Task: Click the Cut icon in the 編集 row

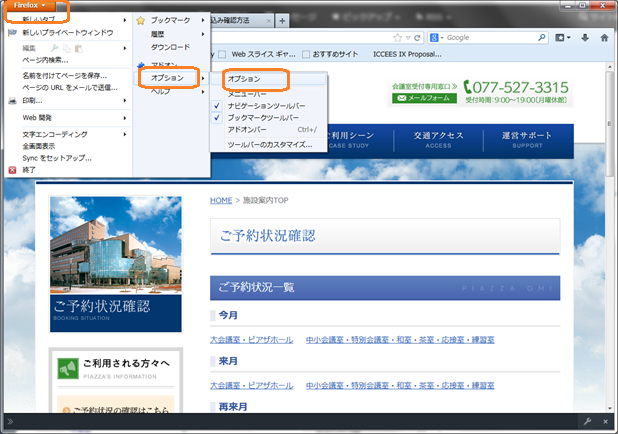Action: (x=55, y=48)
